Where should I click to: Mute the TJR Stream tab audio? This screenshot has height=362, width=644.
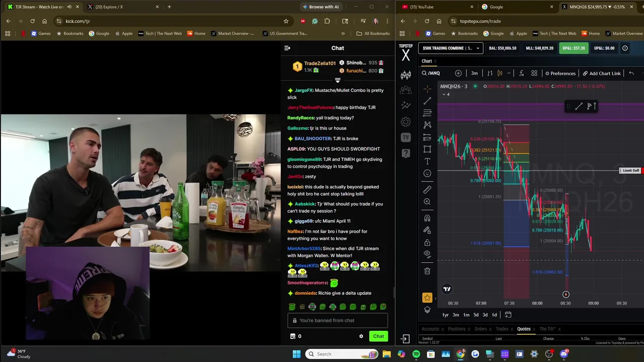coord(69,7)
